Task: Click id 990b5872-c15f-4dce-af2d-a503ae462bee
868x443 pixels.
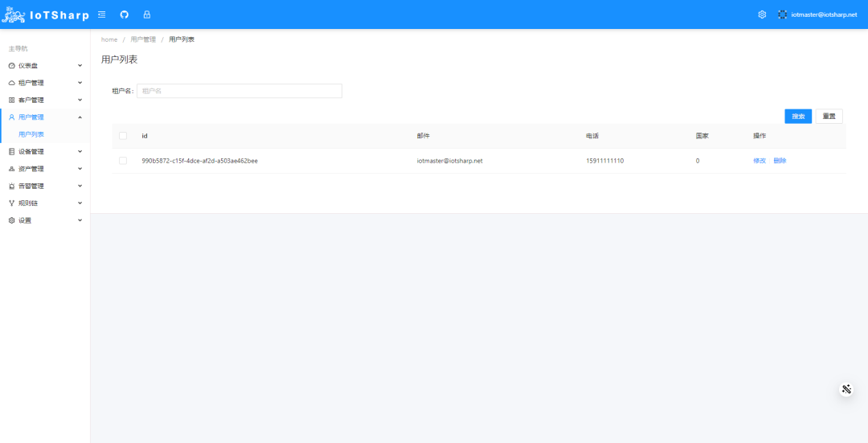Action: [x=200, y=161]
